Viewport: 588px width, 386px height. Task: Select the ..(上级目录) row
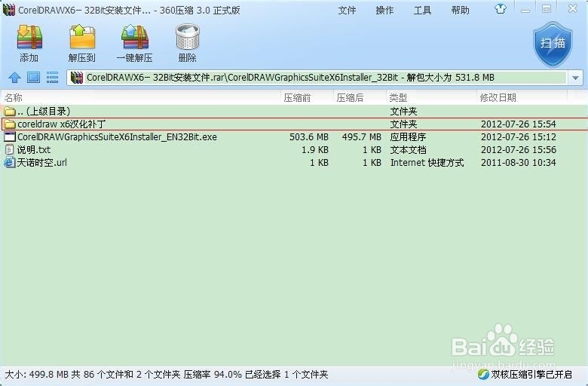pyautogui.click(x=294, y=112)
